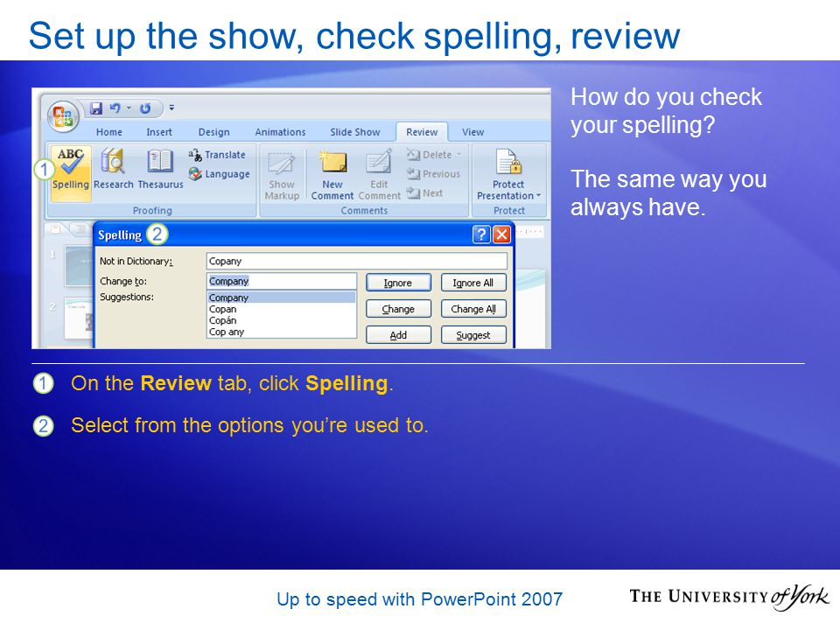
Task: Go to the Design tab
Action: pyautogui.click(x=213, y=132)
